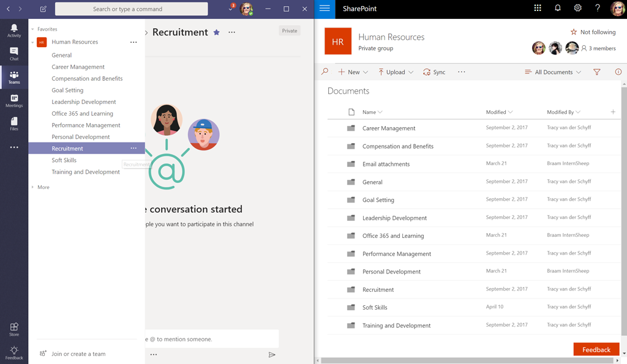Open the SharePoint filter pane

596,72
